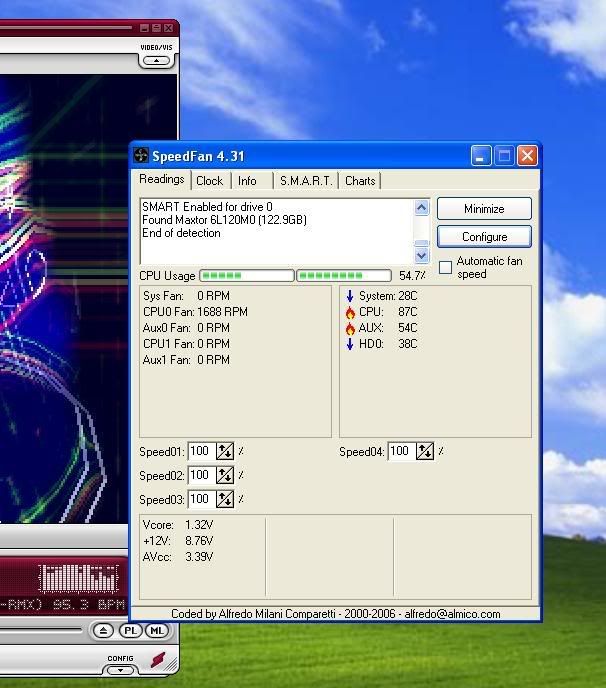Click the Minimize button in SpeedFan panel

tap(484, 208)
